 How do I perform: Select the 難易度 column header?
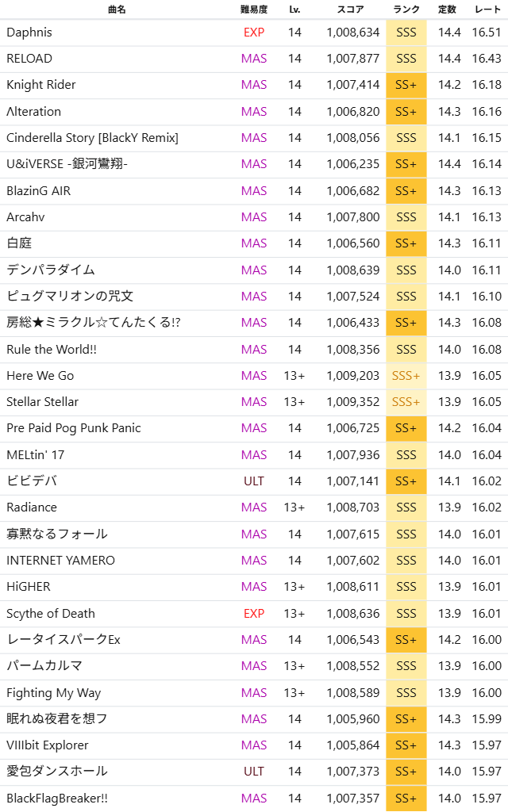[x=254, y=10]
